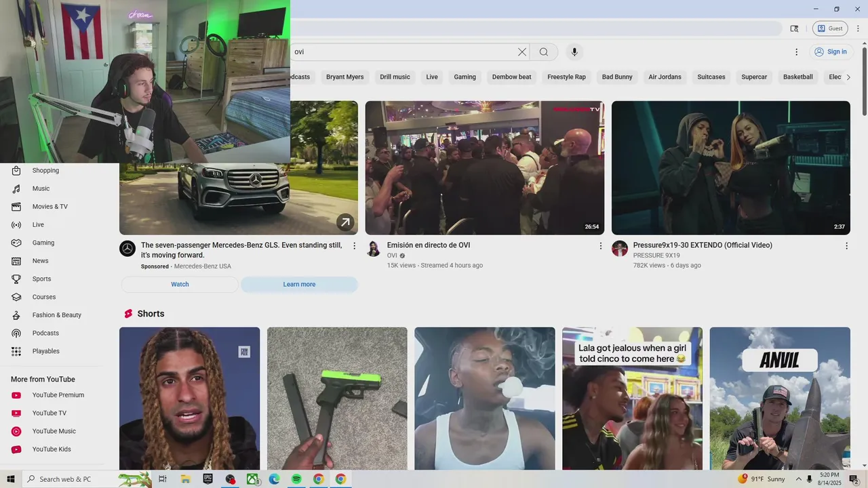Click the Google Lens page search icon

(794, 28)
